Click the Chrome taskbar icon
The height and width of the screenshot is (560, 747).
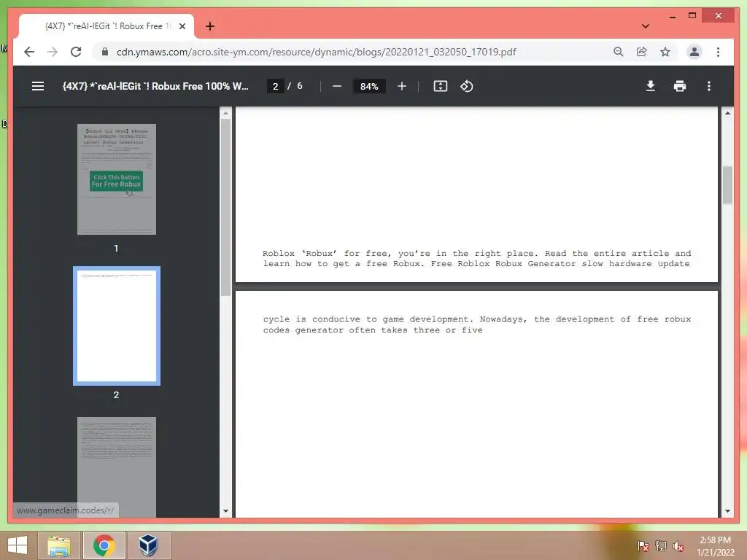pos(104,545)
